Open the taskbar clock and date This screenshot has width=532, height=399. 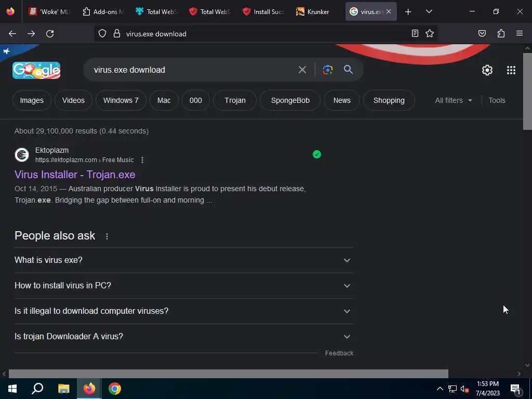[x=487, y=389]
